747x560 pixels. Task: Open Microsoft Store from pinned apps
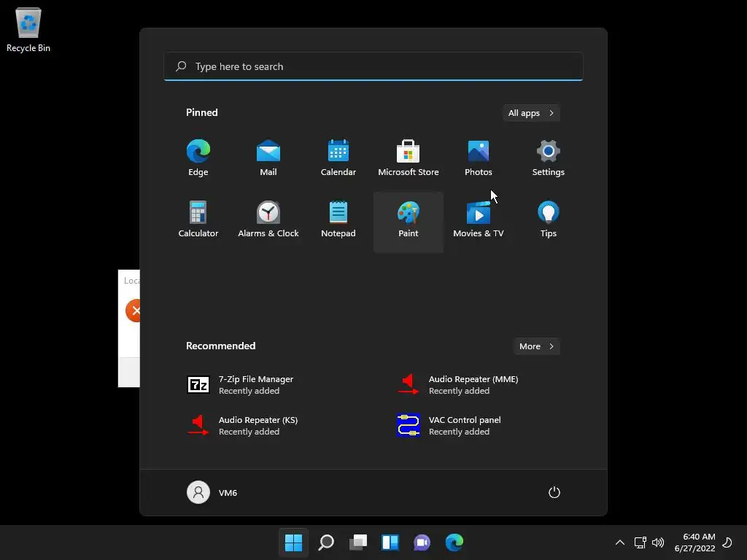409,158
